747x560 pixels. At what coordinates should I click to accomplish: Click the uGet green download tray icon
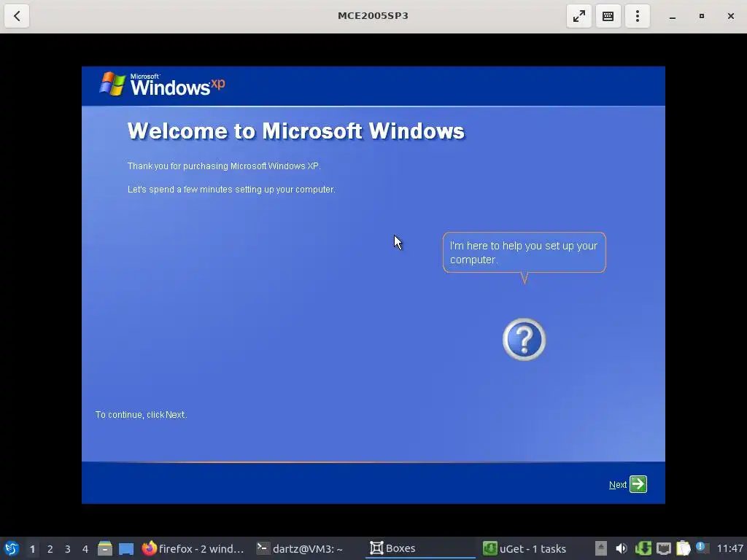pyautogui.click(x=643, y=548)
